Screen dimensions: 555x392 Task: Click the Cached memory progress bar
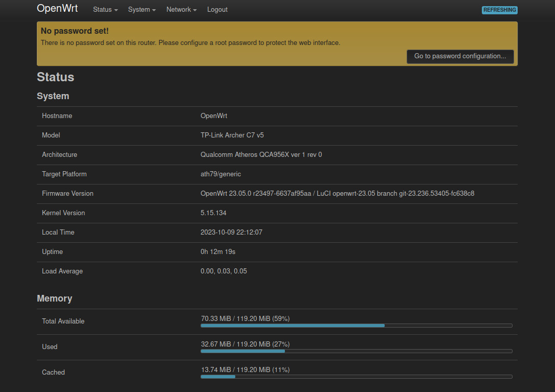[356, 376]
